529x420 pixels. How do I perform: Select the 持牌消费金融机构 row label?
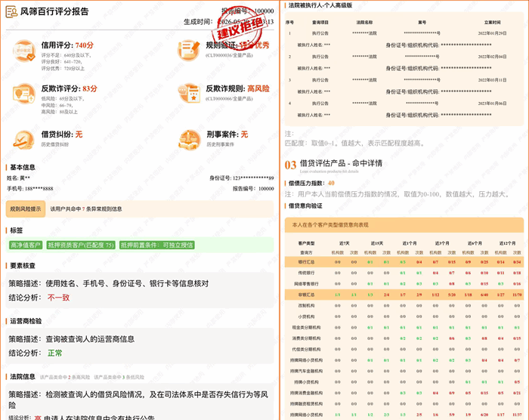pyautogui.click(x=306, y=393)
